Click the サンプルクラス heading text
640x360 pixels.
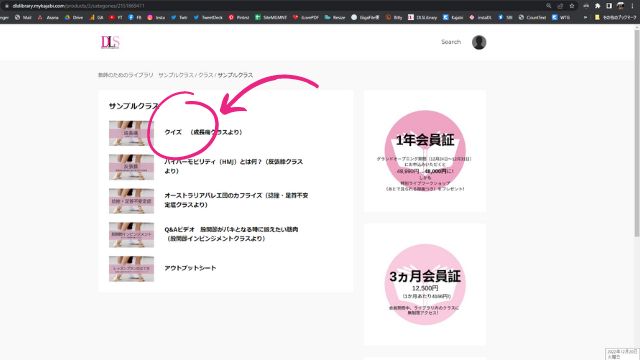click(133, 106)
